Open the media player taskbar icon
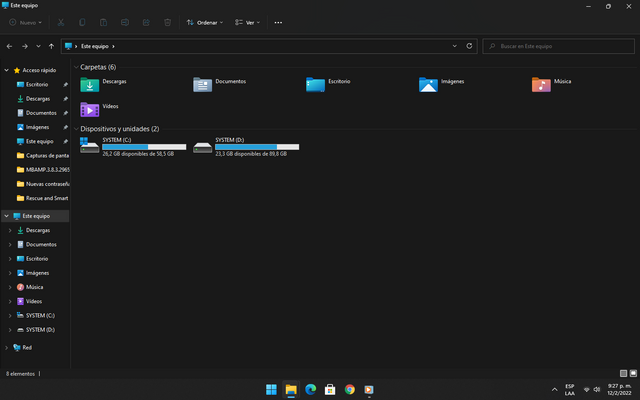This screenshot has width=640, height=400. click(x=369, y=389)
